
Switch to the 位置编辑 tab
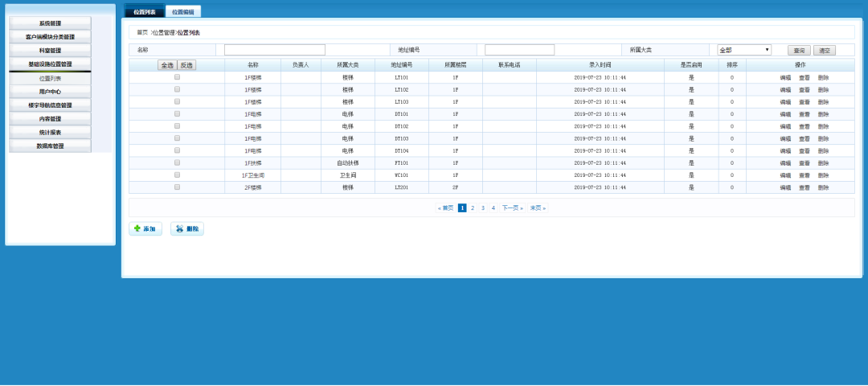(x=183, y=12)
